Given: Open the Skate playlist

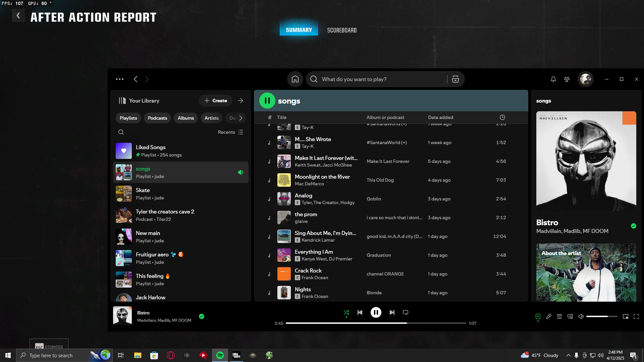Looking at the screenshot, I should click(181, 194).
